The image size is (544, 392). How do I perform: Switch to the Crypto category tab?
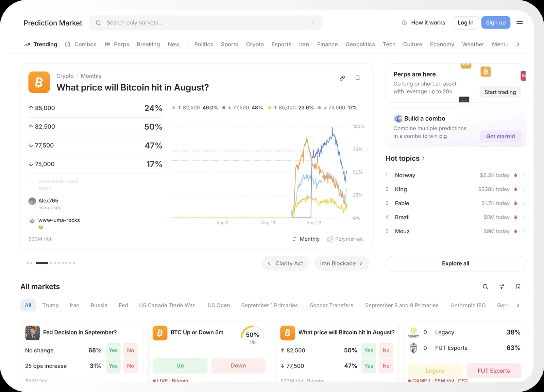tap(255, 45)
